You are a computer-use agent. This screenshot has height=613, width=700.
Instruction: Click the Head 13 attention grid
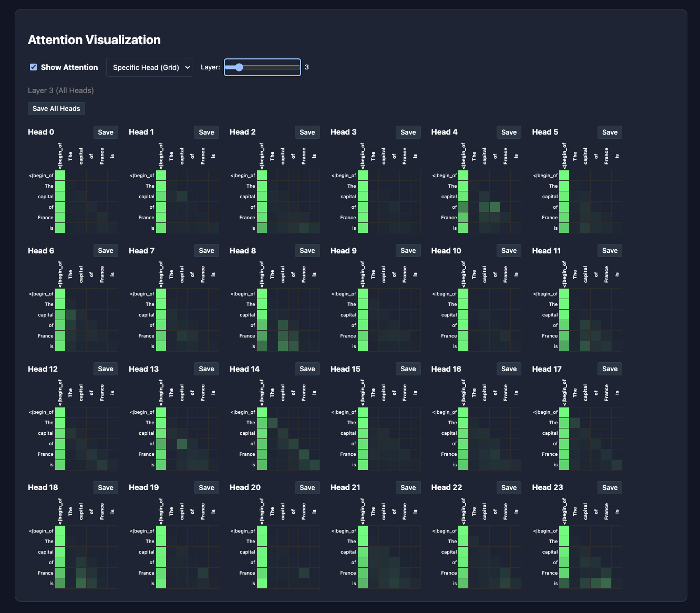(x=188, y=438)
